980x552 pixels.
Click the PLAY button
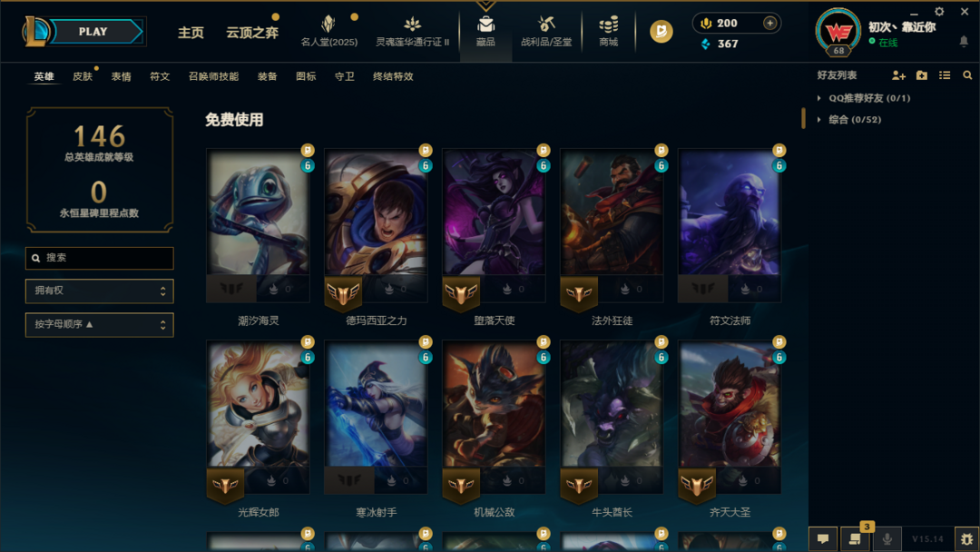(x=93, y=31)
